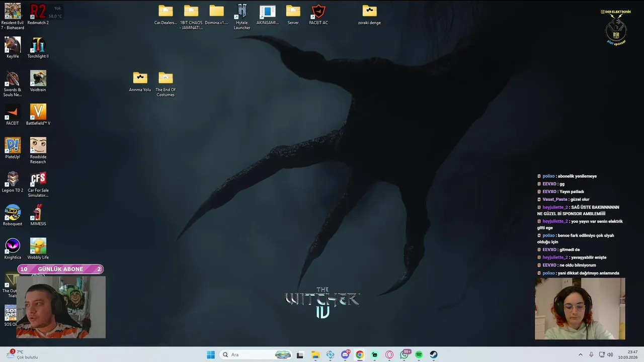
Task: Open the Roboquest desktop icon
Action: tap(13, 215)
